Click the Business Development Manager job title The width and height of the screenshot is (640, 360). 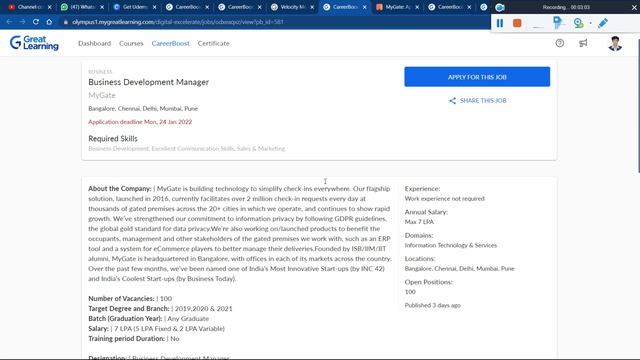149,82
